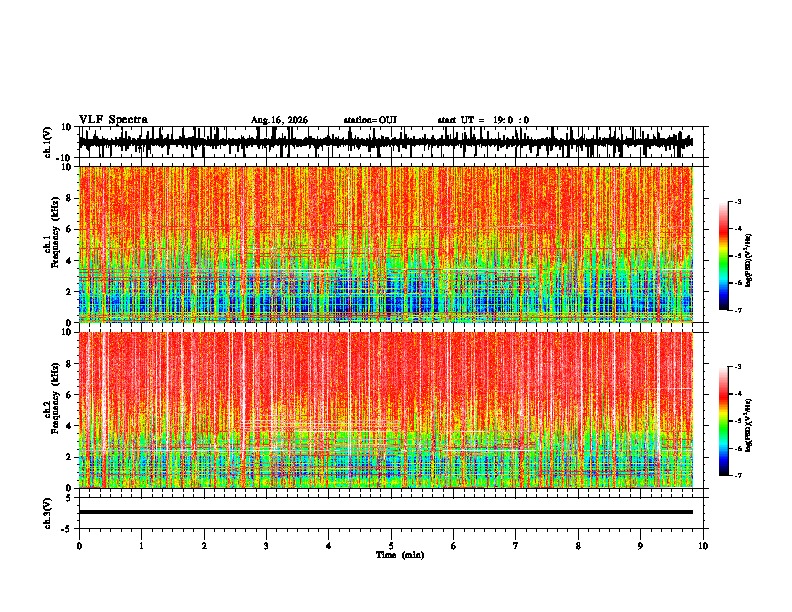Click the ch.1 colorbar log(PSD) units label
This screenshot has width=792, height=612.
pyautogui.click(x=749, y=261)
